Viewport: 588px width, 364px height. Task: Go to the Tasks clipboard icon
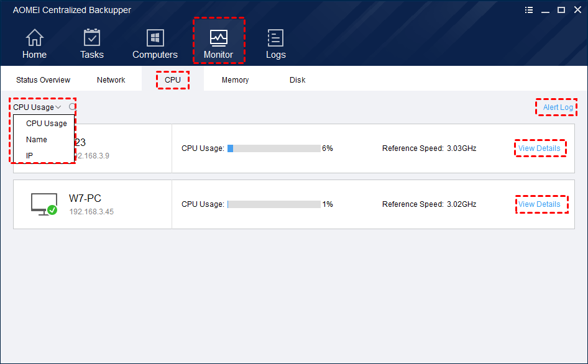coord(92,37)
